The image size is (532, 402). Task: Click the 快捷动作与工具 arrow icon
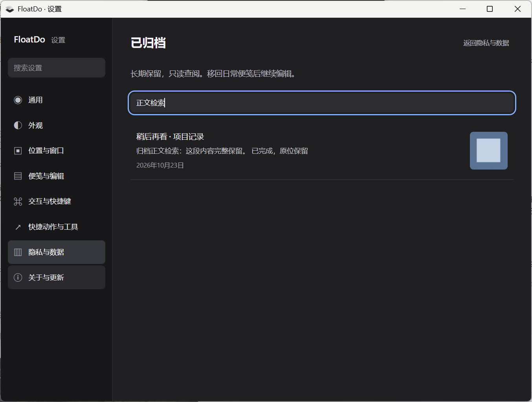coord(18,227)
